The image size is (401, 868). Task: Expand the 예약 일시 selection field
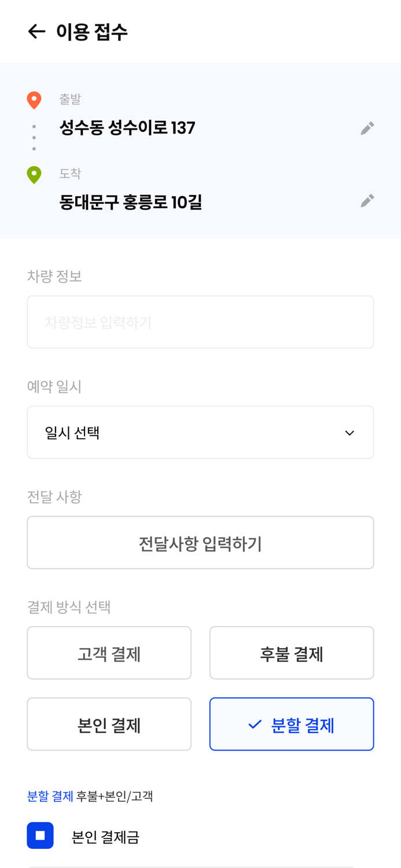tap(201, 432)
